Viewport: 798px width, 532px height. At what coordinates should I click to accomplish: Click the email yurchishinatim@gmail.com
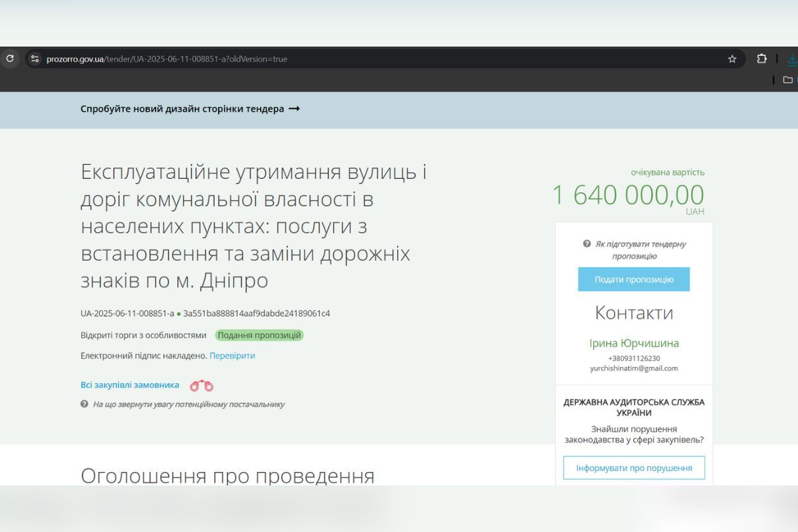coord(633,368)
